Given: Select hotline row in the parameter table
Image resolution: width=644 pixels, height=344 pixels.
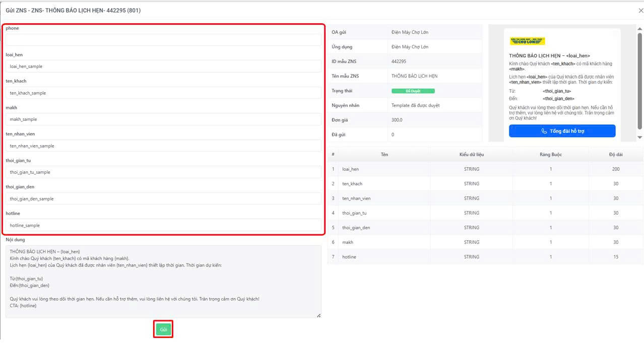Looking at the screenshot, I should 485,257.
